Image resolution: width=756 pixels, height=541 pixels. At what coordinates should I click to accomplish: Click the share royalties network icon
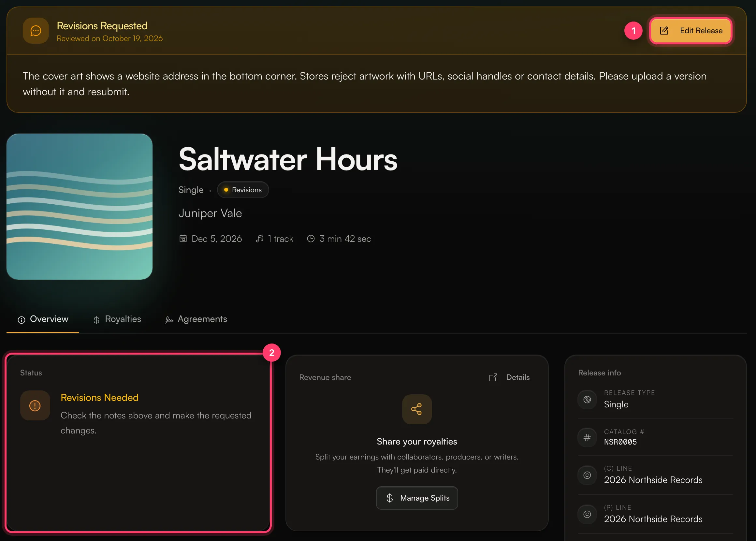coord(417,409)
